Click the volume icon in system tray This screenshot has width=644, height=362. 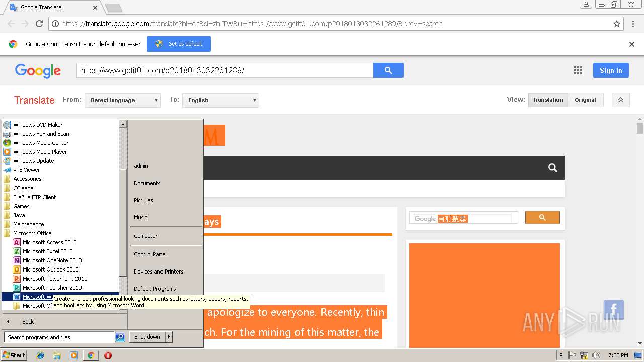coord(596,355)
